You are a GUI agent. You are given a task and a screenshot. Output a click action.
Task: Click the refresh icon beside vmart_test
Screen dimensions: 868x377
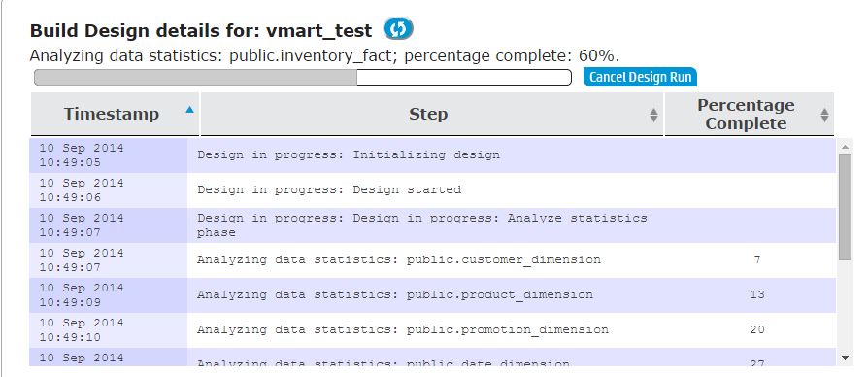coord(398,29)
